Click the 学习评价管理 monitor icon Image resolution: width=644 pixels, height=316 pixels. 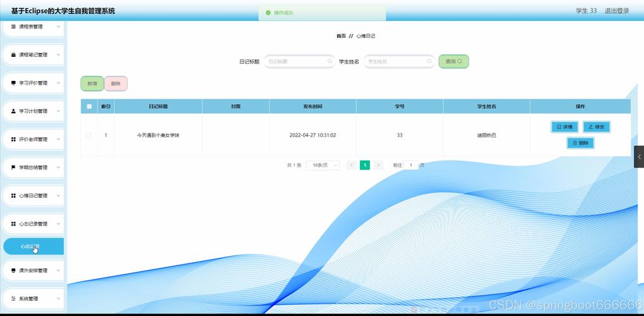pyautogui.click(x=13, y=83)
